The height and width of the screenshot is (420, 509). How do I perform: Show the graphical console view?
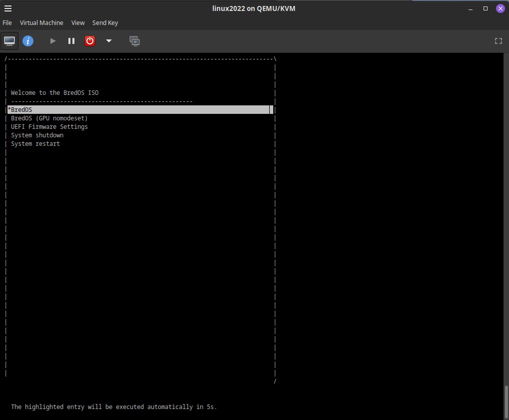(9, 41)
